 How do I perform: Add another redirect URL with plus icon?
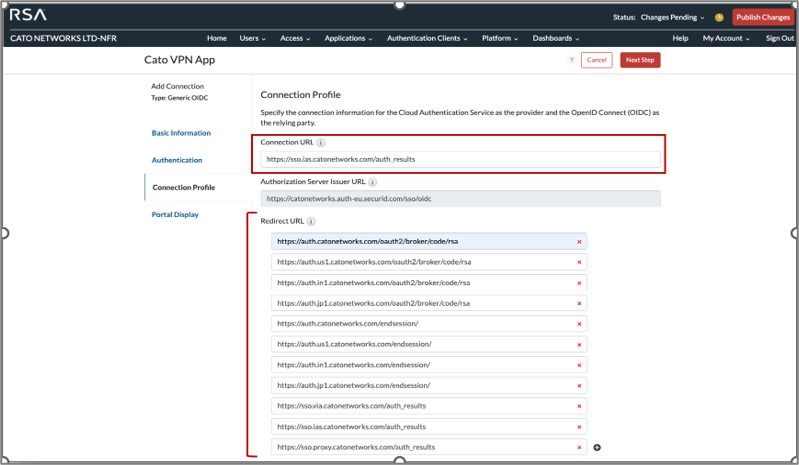597,447
